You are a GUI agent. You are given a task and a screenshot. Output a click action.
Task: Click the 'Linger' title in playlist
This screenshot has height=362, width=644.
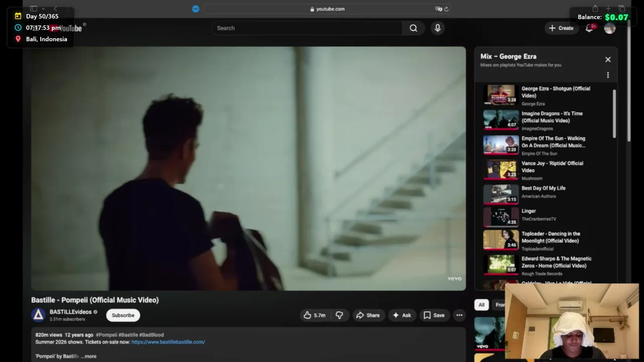coord(529,211)
